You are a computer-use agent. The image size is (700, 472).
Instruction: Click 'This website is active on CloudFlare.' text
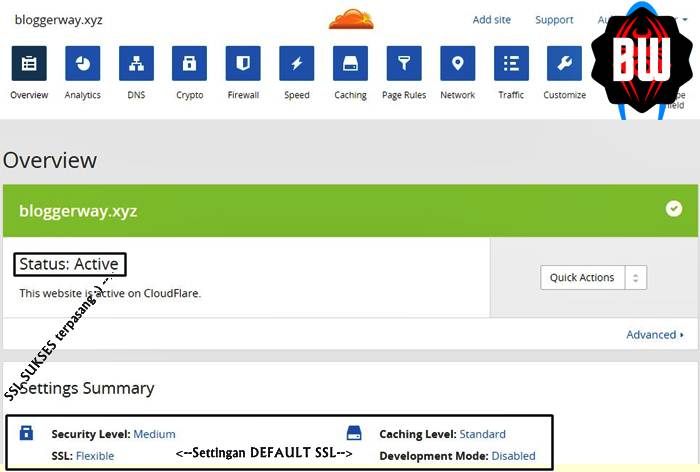pos(110,293)
